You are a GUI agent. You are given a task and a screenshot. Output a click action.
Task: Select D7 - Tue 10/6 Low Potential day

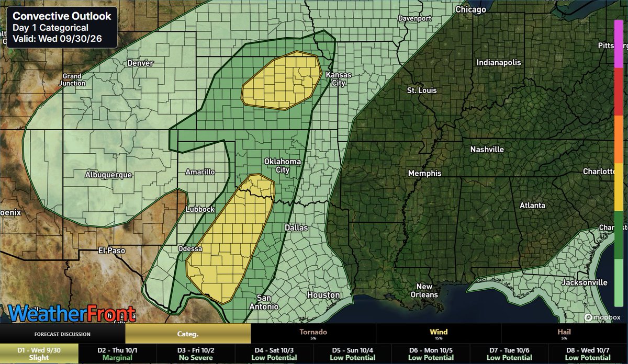click(x=510, y=354)
